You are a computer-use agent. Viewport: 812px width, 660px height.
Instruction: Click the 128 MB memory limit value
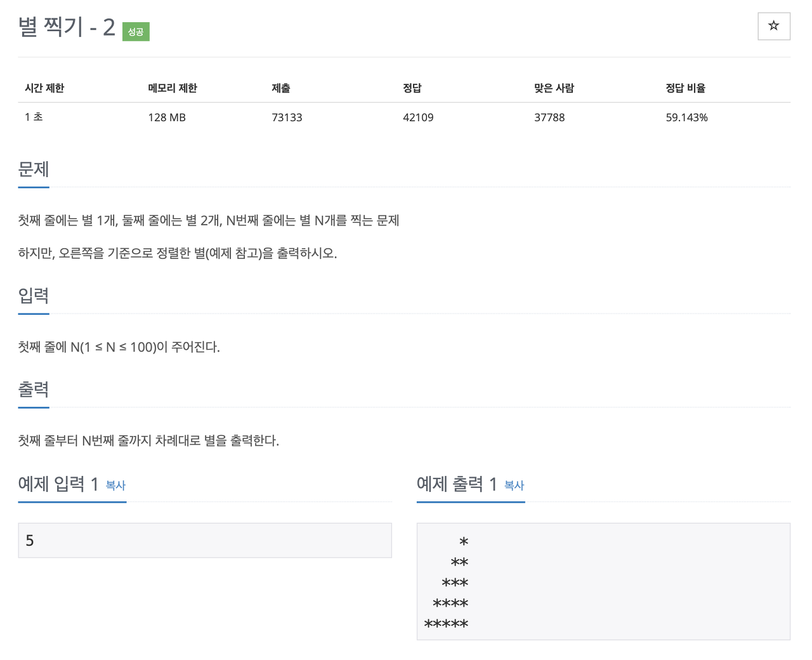pos(167,117)
